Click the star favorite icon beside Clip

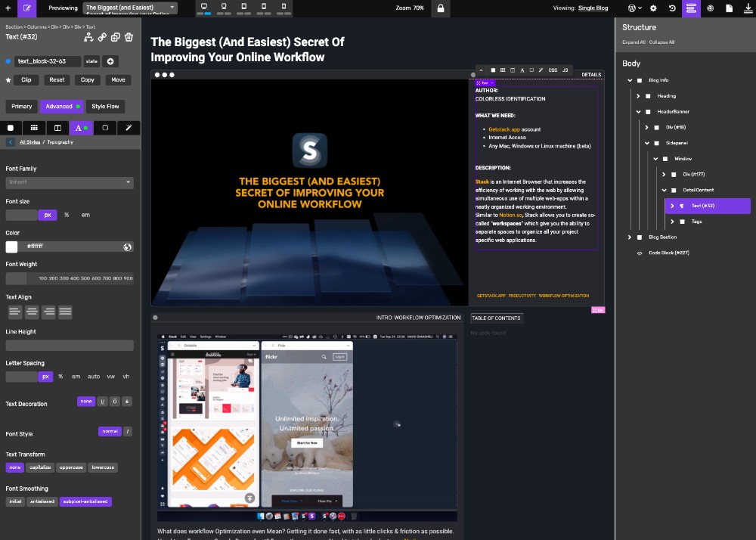pyautogui.click(x=8, y=80)
